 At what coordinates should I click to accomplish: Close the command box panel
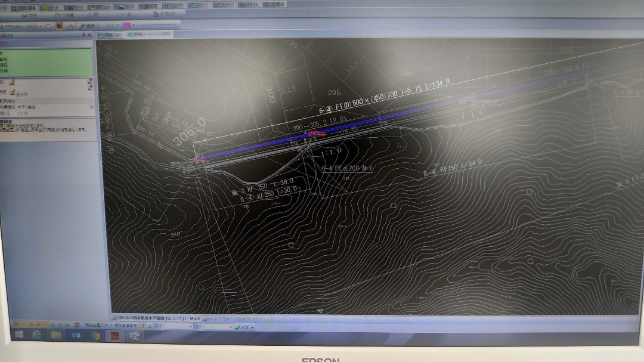[89, 35]
